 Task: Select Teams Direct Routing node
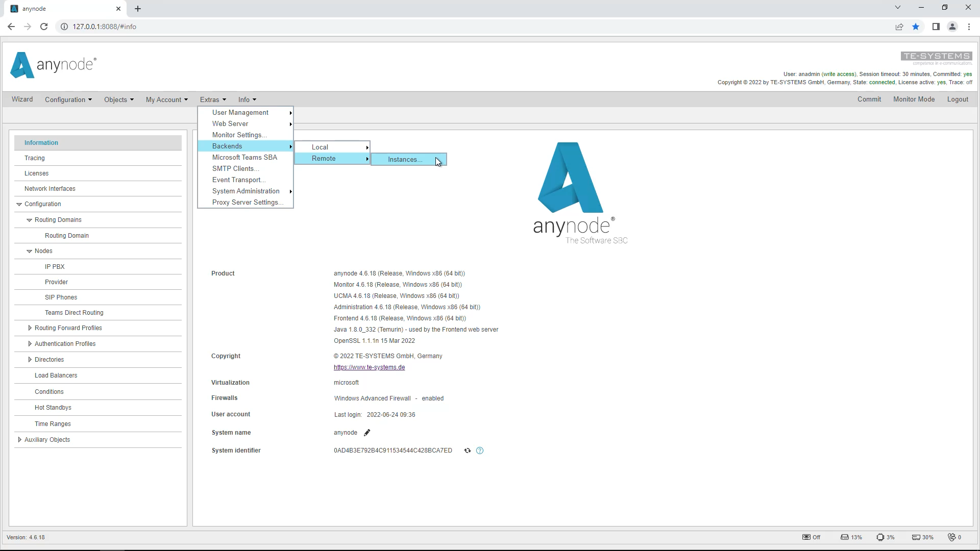pyautogui.click(x=98, y=313)
